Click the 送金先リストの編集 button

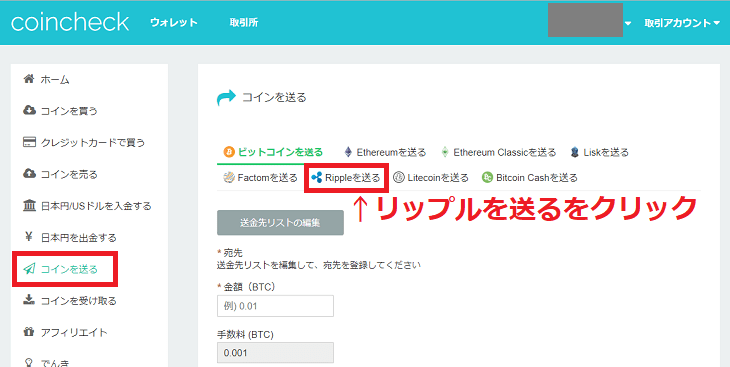coord(280,223)
